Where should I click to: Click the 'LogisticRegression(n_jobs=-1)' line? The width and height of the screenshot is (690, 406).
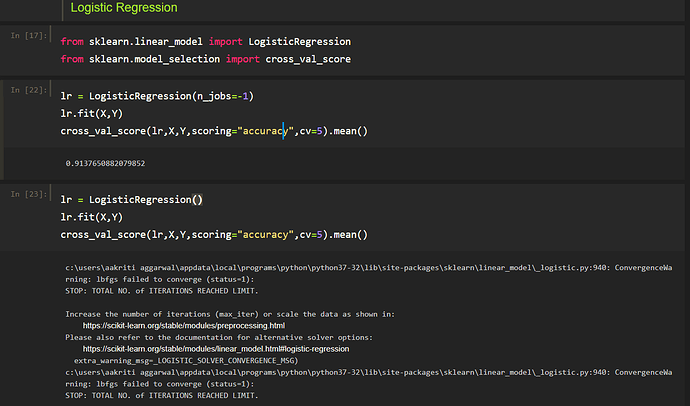point(157,96)
